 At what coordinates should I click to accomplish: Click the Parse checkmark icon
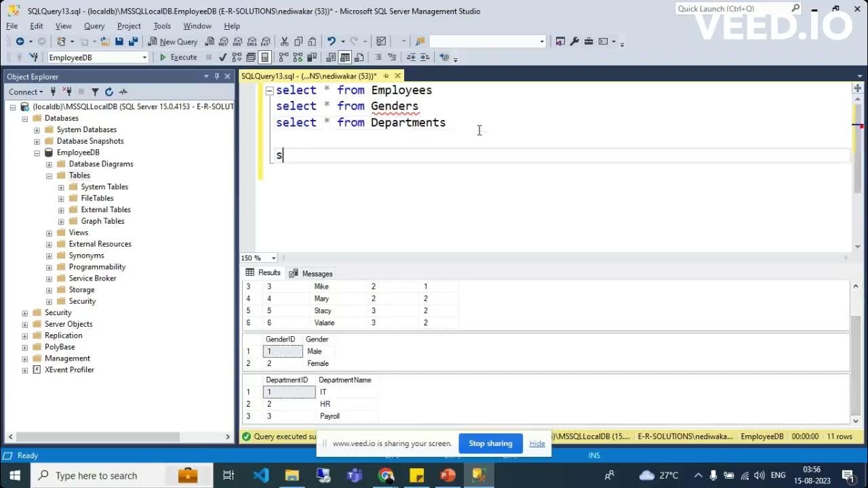click(222, 58)
